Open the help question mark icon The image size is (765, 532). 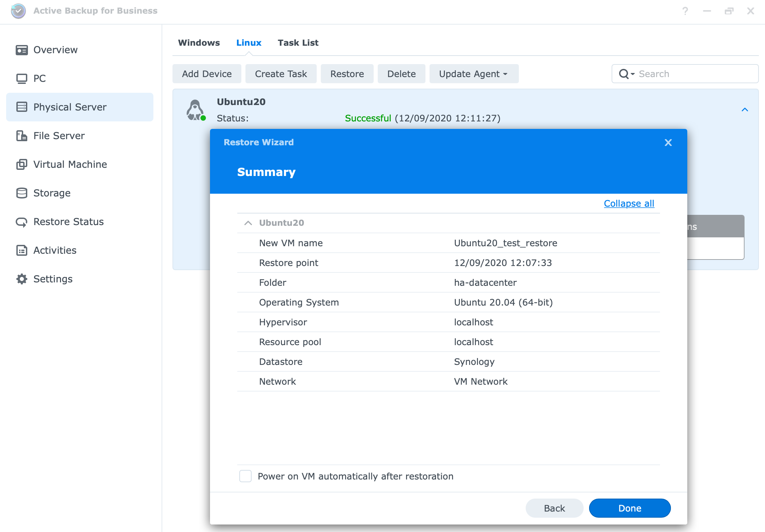click(x=685, y=11)
